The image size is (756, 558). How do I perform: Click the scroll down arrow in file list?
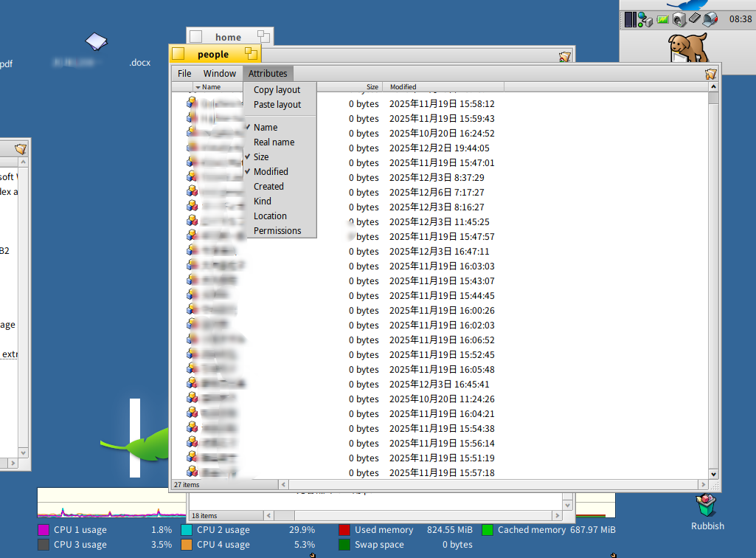coord(713,474)
